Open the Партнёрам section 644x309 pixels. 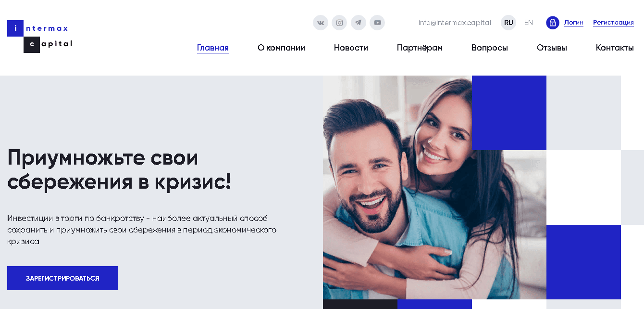420,48
